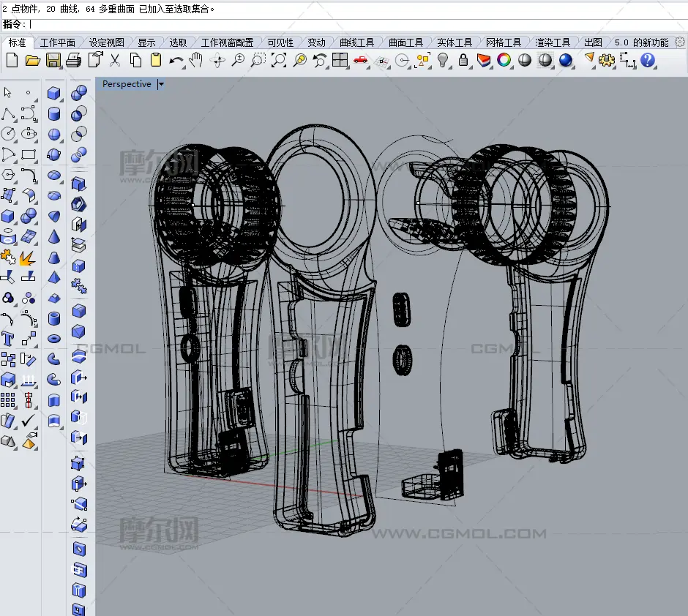Switch to the 曲面工具 tab

[x=405, y=42]
